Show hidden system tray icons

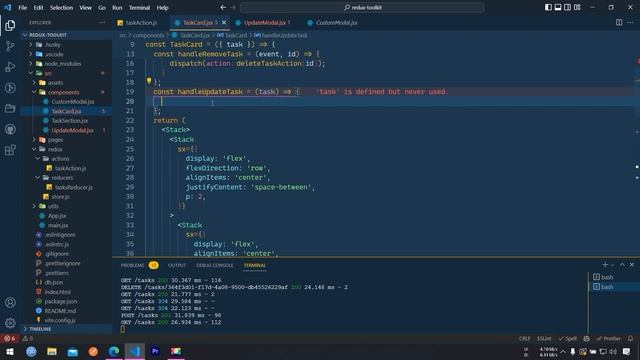[x=563, y=351]
